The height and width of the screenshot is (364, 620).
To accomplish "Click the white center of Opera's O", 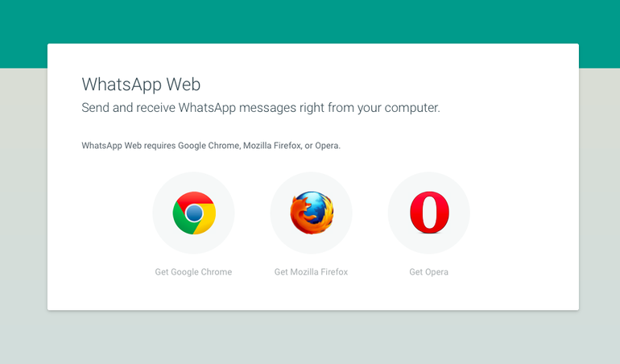I will pos(429,213).
